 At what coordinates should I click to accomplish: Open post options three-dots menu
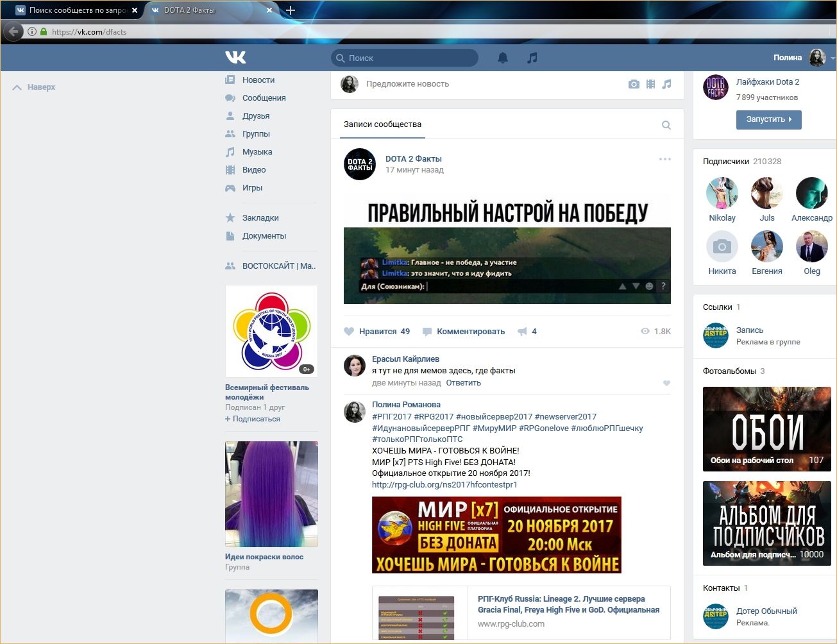[665, 159]
